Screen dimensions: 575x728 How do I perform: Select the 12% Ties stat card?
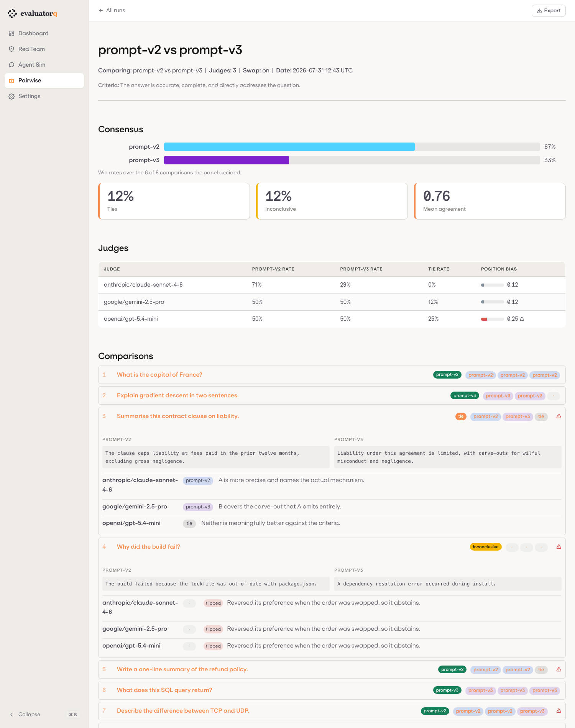click(174, 201)
